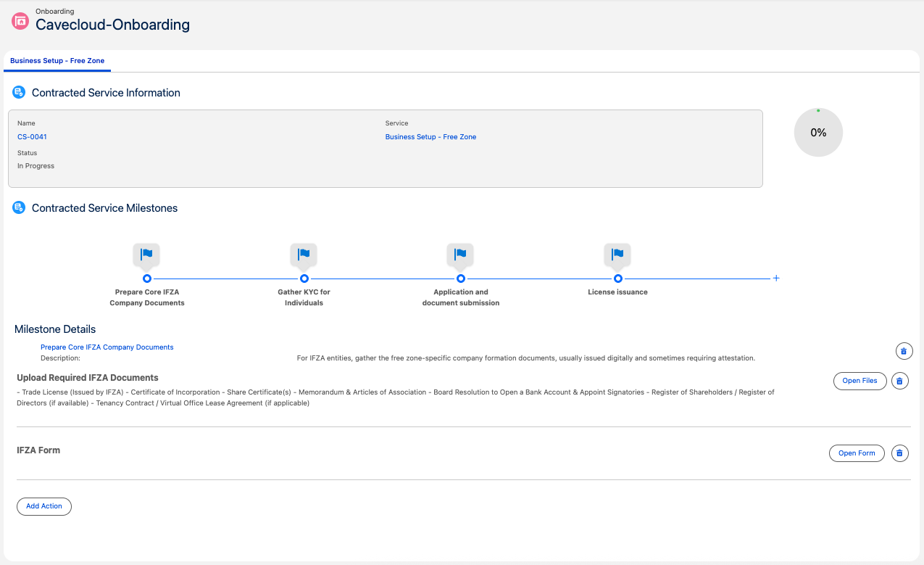Select the Application and document submission flag icon

pyautogui.click(x=460, y=253)
